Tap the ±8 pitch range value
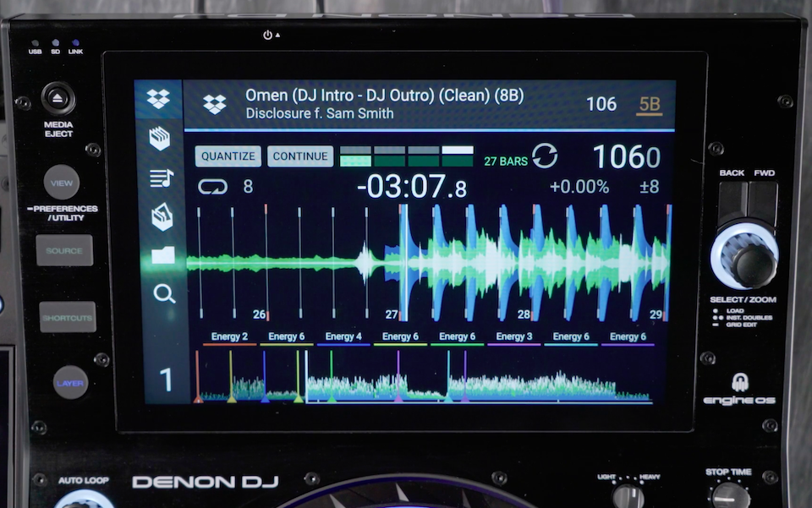 point(649,187)
